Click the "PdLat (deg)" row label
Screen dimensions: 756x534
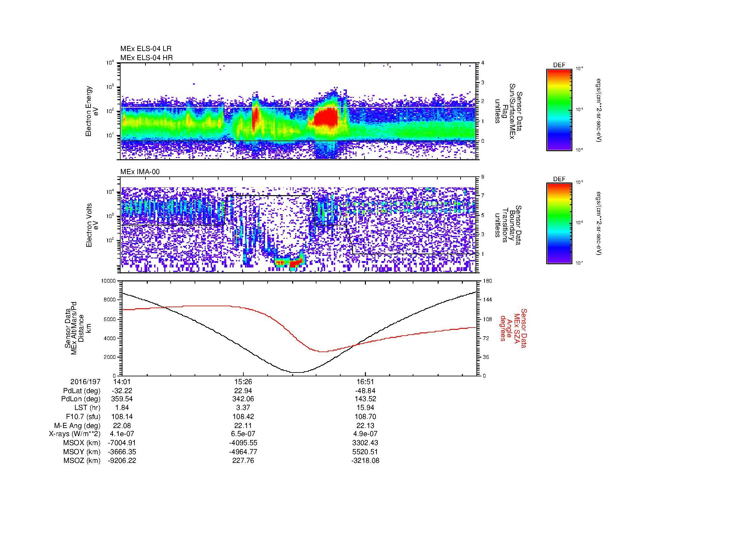click(82, 391)
